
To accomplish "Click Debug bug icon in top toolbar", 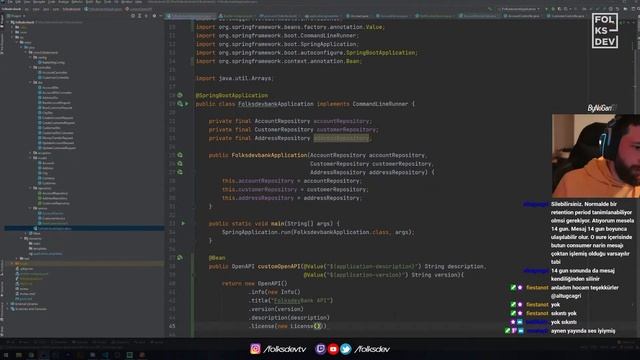I will tap(554, 9).
